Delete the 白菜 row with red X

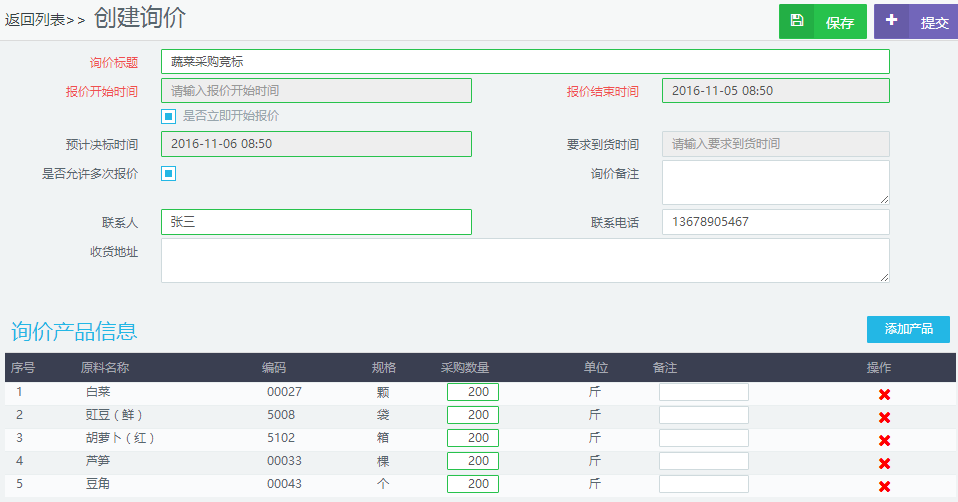[884, 394]
